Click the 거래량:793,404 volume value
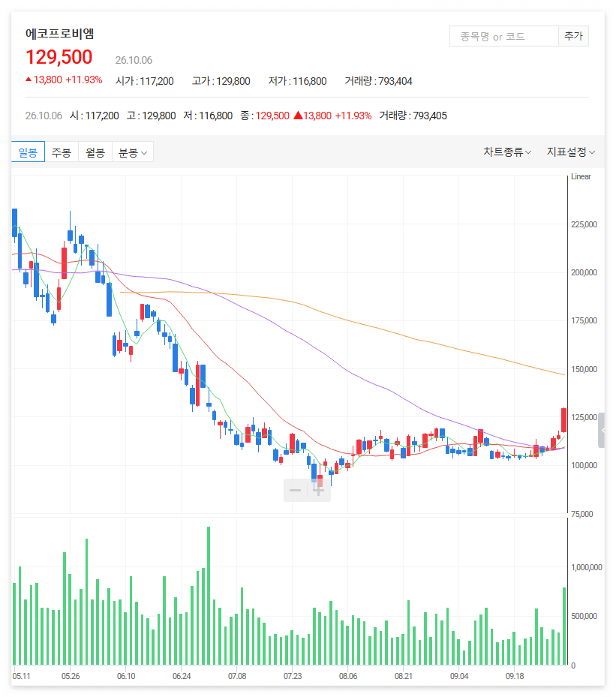This screenshot has height=697, width=616. [379, 81]
